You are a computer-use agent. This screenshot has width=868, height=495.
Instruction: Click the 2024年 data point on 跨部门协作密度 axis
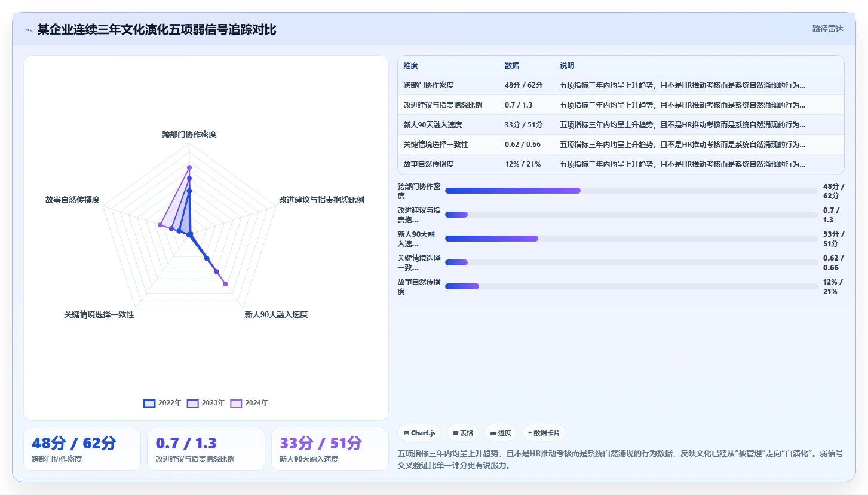click(x=189, y=167)
